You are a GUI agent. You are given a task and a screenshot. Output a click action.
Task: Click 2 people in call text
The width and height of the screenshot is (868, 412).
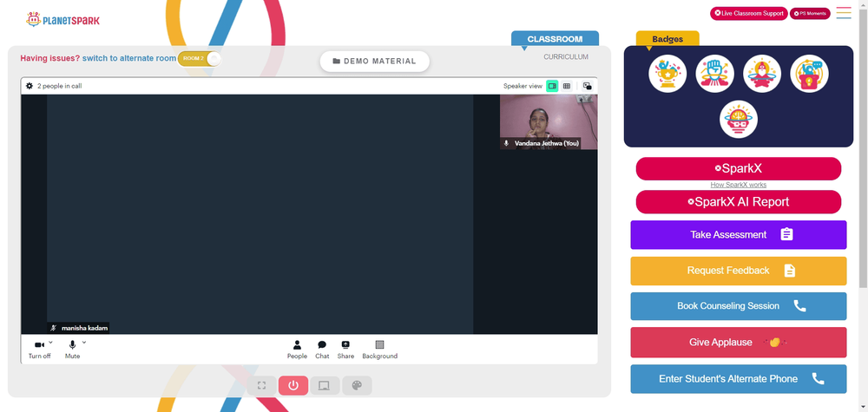click(x=60, y=86)
